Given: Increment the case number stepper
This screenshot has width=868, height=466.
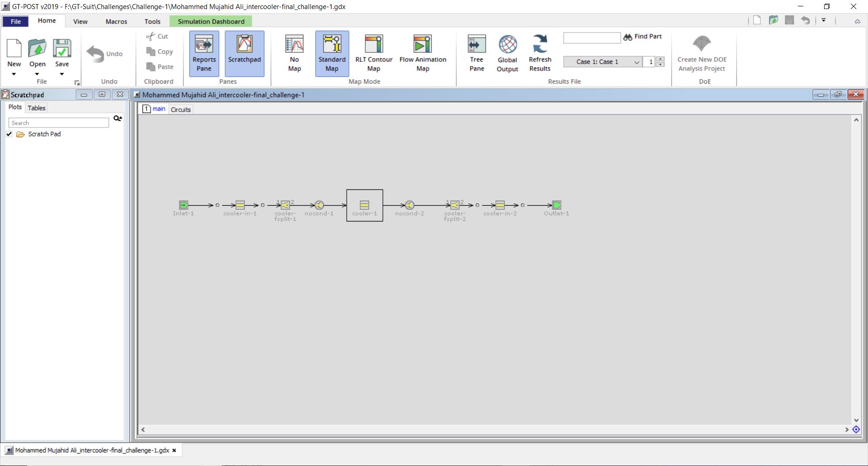Looking at the screenshot, I should pos(661,59).
